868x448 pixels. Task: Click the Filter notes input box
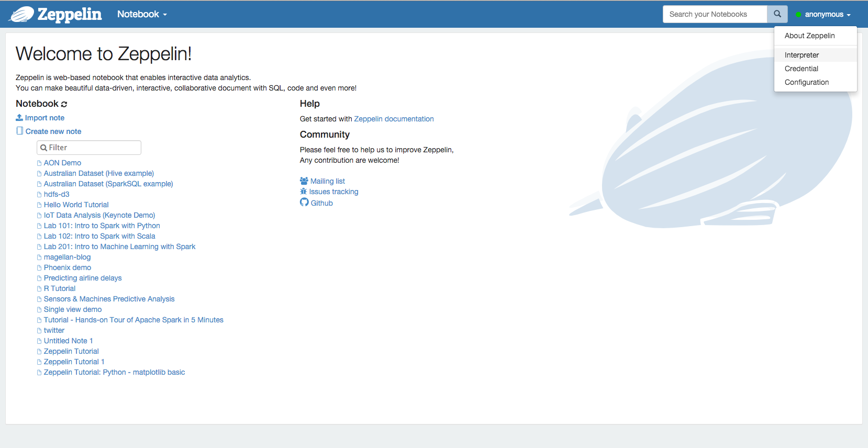(89, 148)
